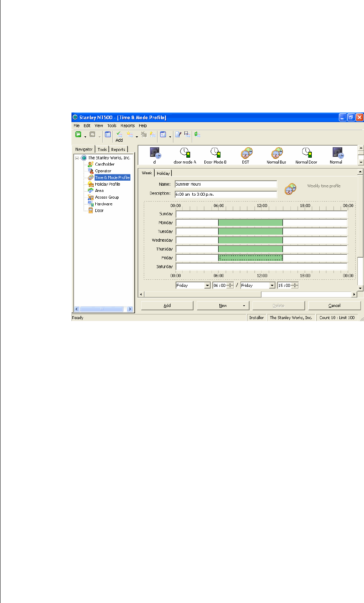This screenshot has width=364, height=603.
Task: Click the view layout toolbar icon
Action: pyautogui.click(x=163, y=134)
